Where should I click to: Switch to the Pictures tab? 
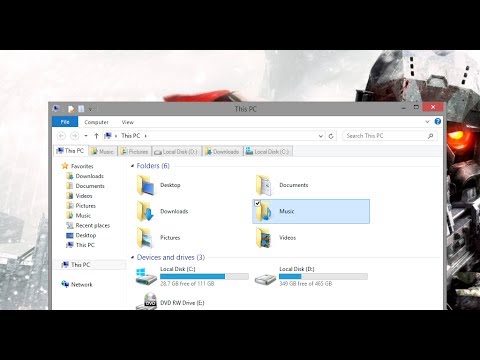(135, 152)
